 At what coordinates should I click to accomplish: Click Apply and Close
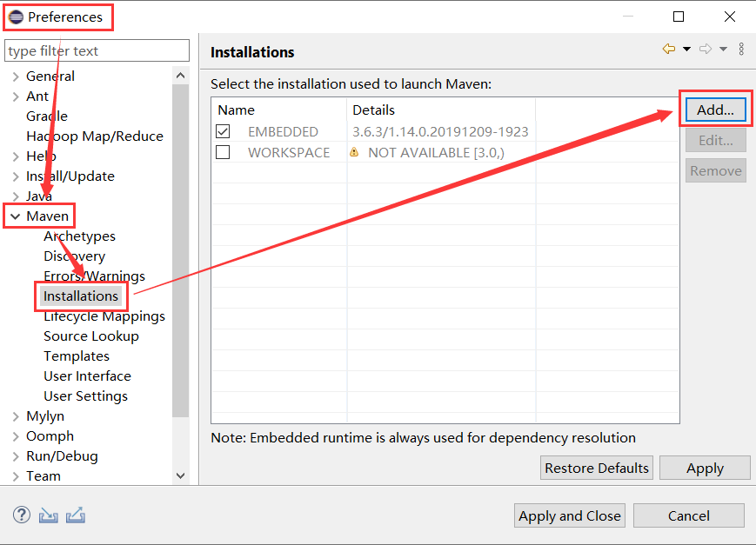click(x=570, y=515)
